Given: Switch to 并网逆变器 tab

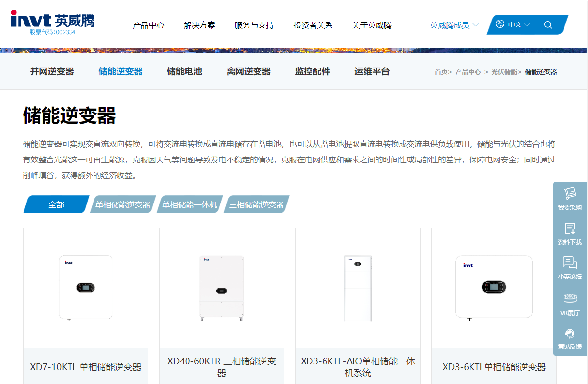Looking at the screenshot, I should pos(52,71).
